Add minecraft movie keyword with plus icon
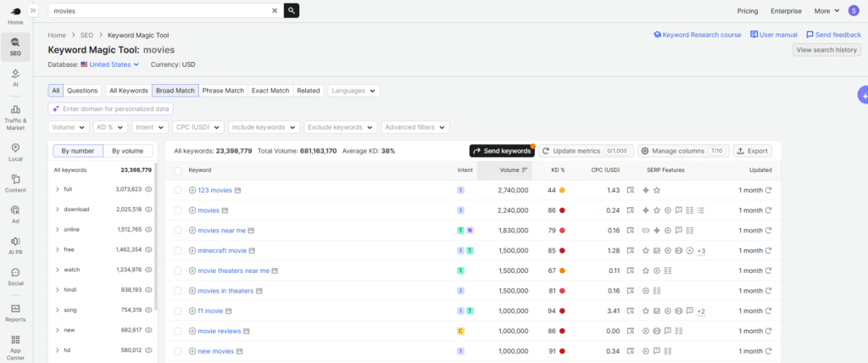Image resolution: width=868 pixels, height=363 pixels. 192,250
